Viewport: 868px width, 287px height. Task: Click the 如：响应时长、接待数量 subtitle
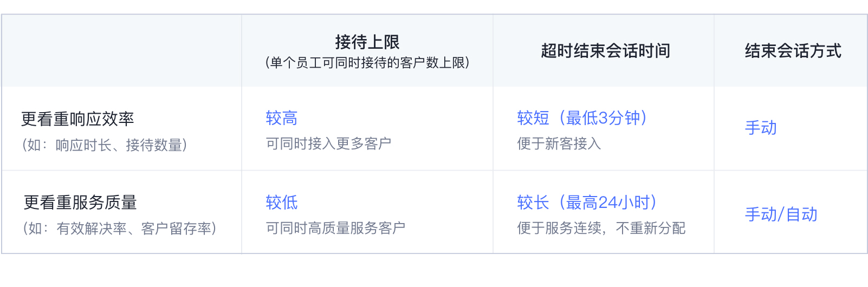click(105, 145)
